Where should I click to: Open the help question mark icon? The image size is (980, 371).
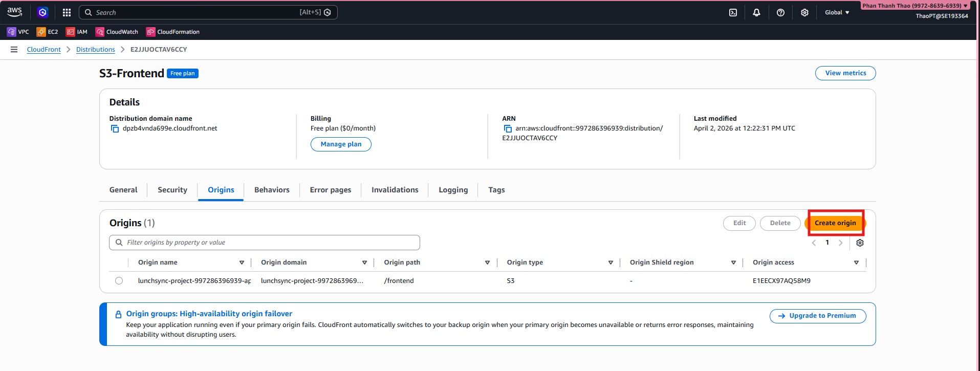point(780,12)
